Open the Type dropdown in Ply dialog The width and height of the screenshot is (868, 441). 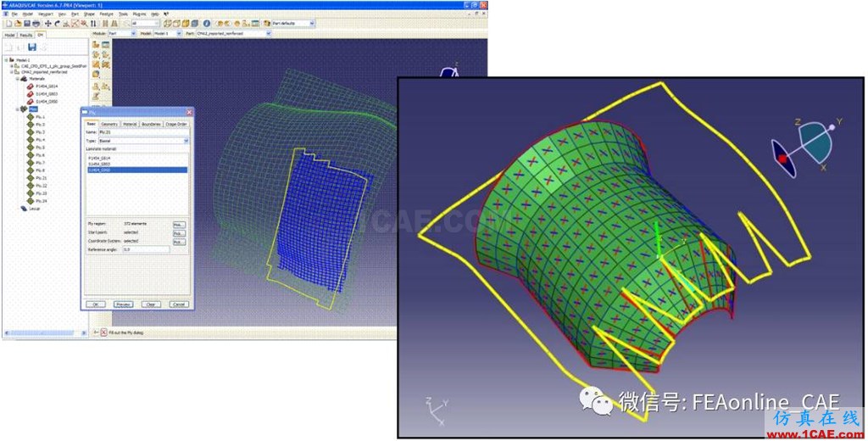tap(143, 141)
